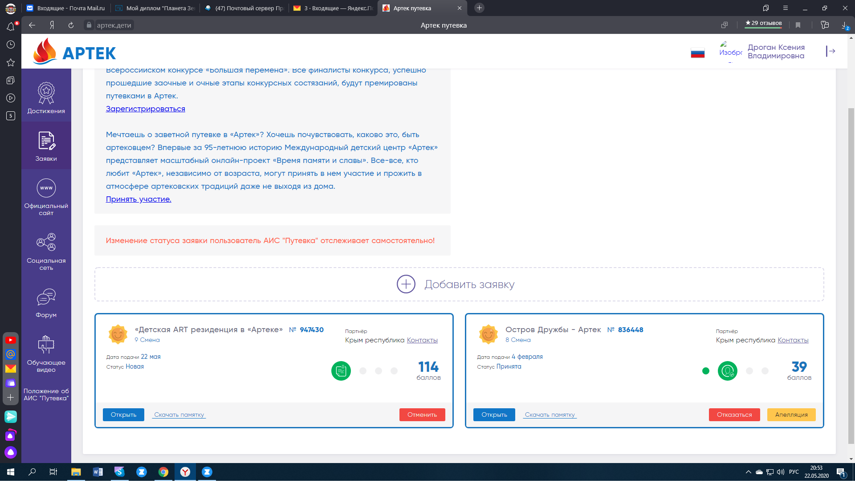Bookmark this page
Screen dimensions: 855x504
point(798,25)
